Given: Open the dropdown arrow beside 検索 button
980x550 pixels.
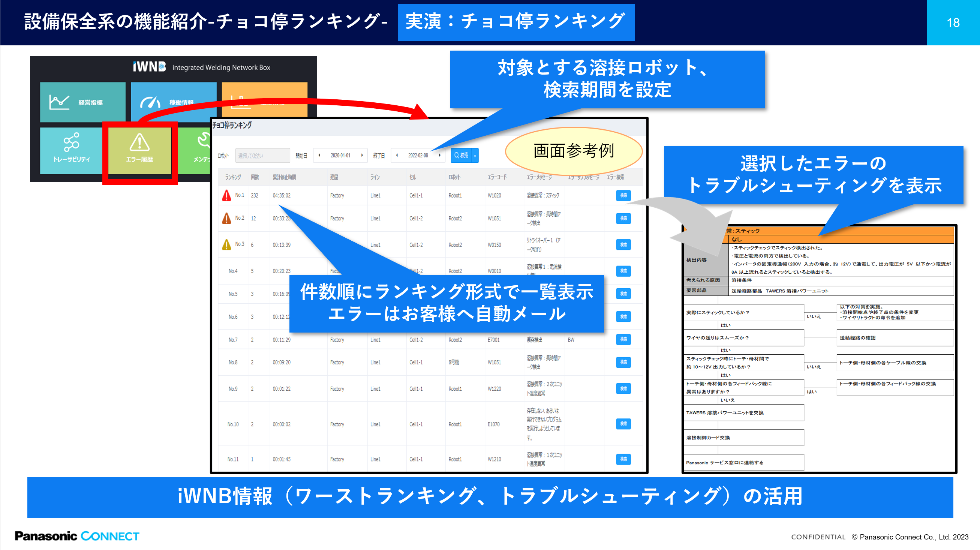Looking at the screenshot, I should coord(475,156).
